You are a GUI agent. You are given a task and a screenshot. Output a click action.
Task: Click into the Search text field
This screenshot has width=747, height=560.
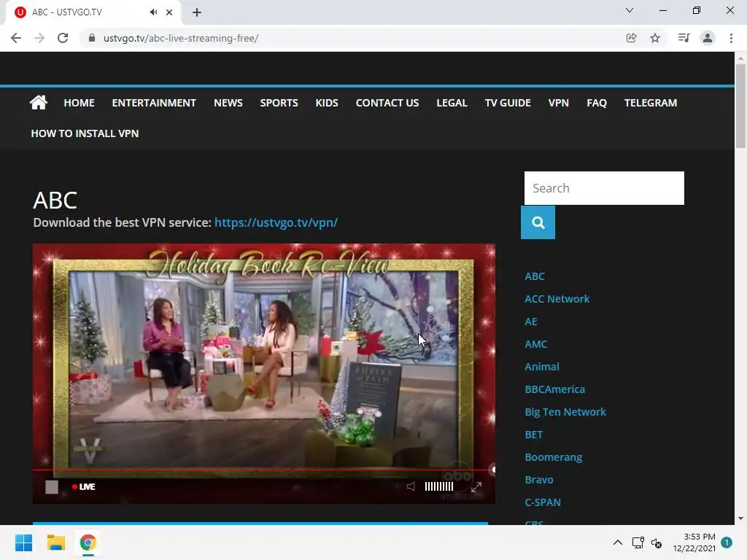coord(604,188)
